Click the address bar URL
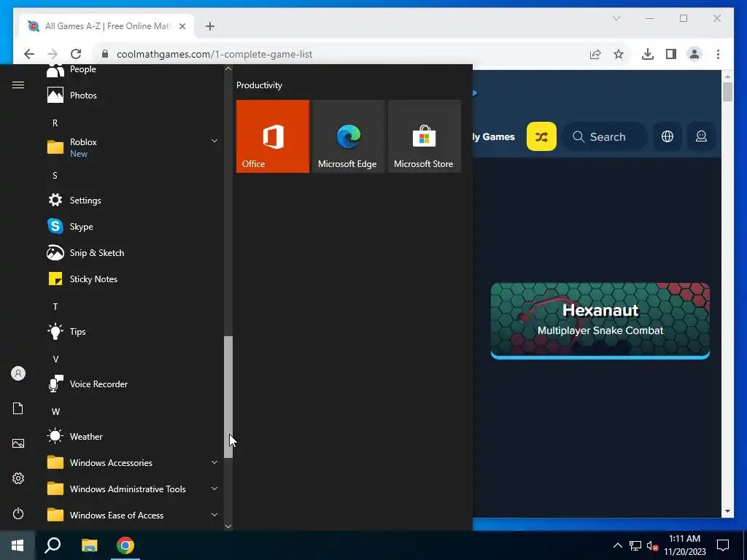Image resolution: width=747 pixels, height=560 pixels. click(x=214, y=54)
